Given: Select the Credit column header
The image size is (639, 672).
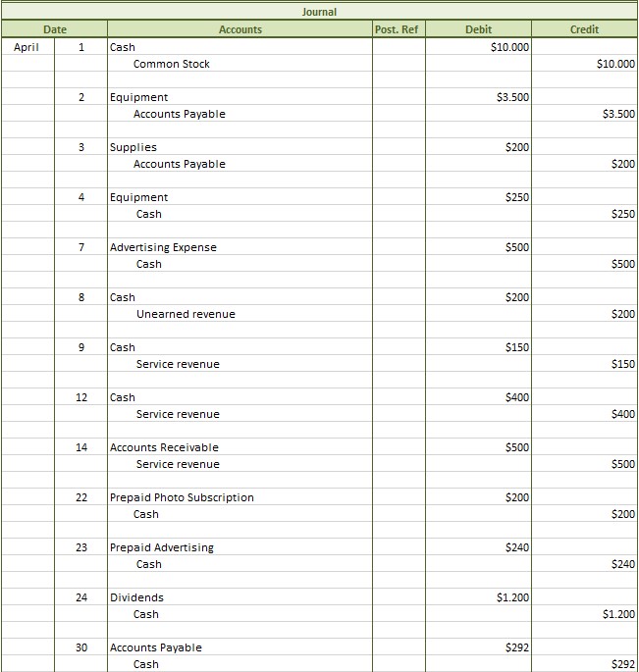Looking at the screenshot, I should [x=584, y=29].
